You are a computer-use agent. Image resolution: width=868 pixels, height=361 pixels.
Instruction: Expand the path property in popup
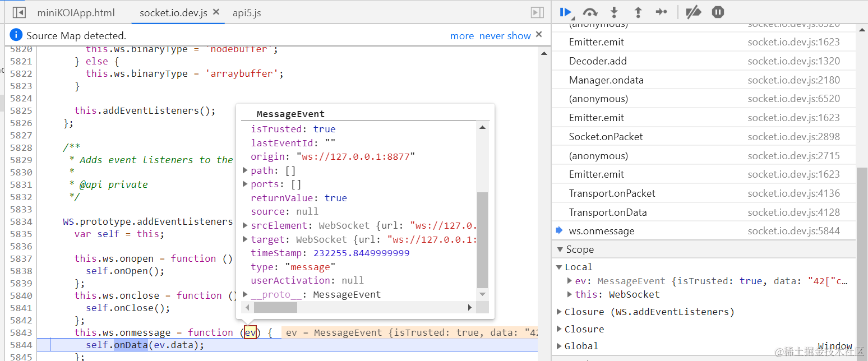(245, 170)
